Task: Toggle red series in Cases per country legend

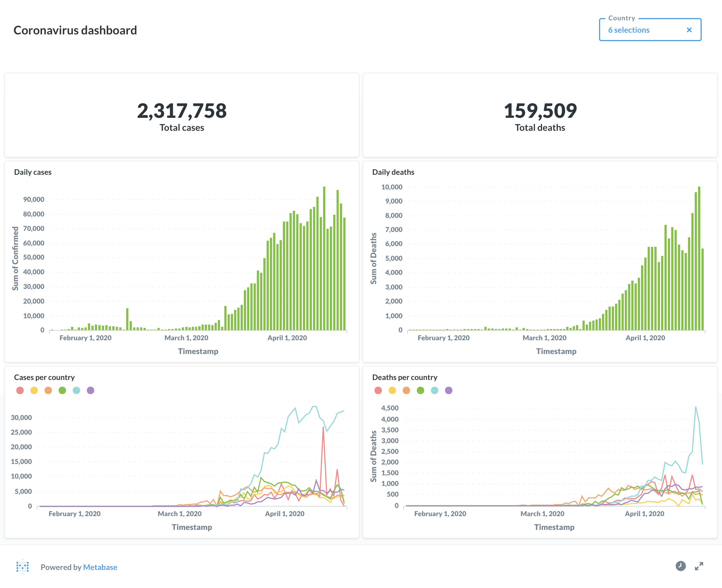Action: coord(20,390)
